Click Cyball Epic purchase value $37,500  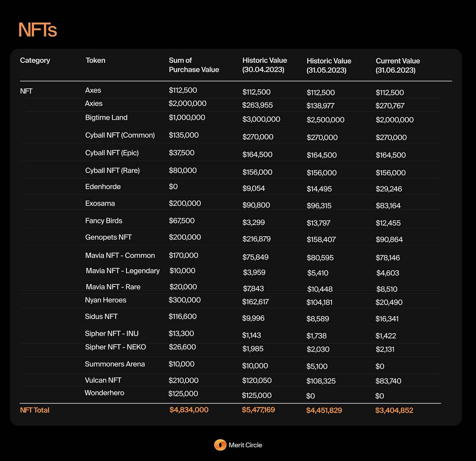point(181,153)
